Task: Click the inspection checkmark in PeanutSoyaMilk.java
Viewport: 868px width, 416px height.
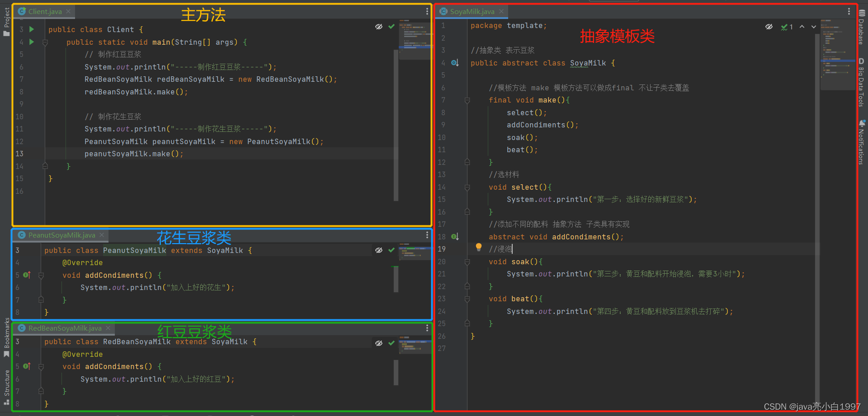Action: 392,250
